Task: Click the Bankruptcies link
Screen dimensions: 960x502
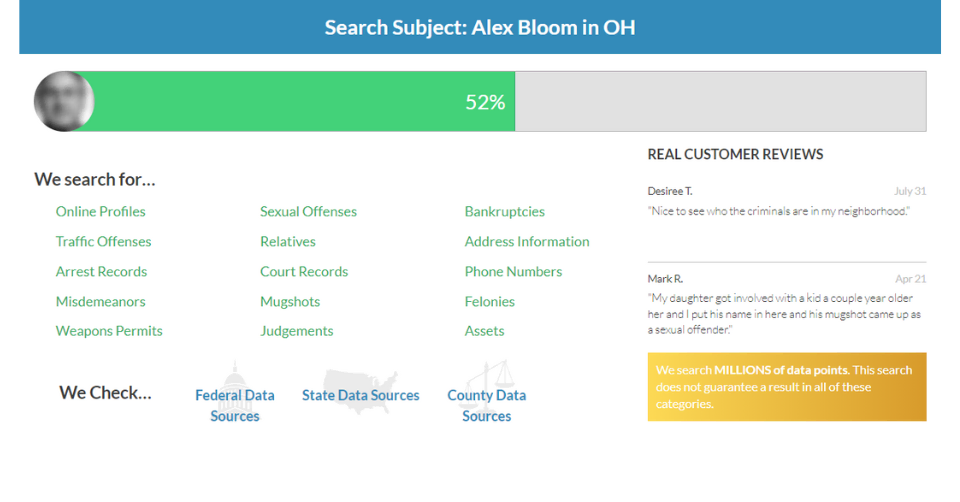Action: pyautogui.click(x=504, y=211)
